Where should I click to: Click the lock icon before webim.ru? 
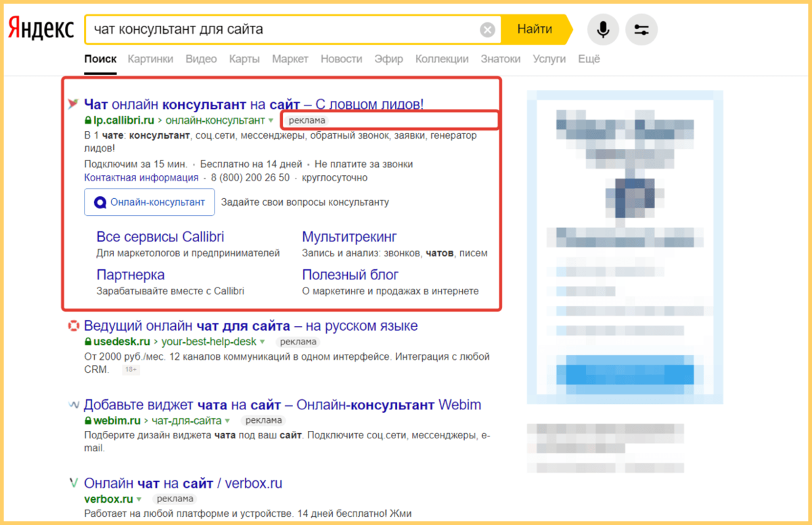coord(88,421)
